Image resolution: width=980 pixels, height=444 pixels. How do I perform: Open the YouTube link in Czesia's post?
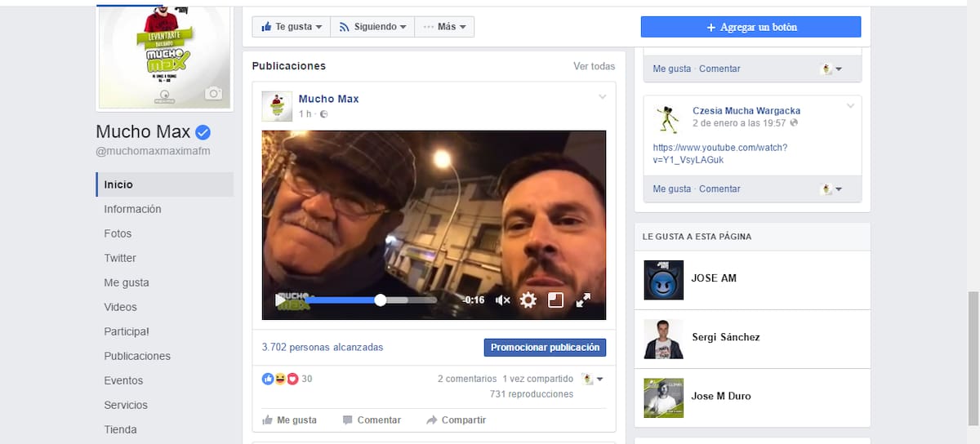[x=719, y=153]
